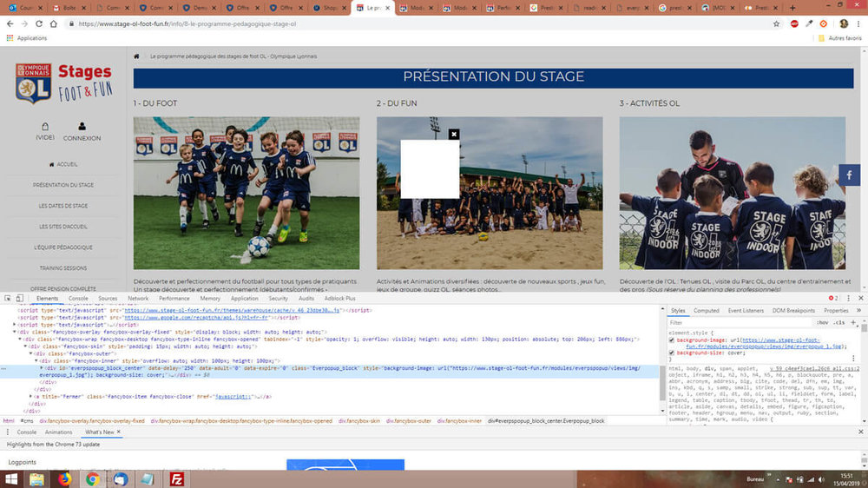Expand the Fermer anchor node
868x488 pixels.
click(31, 397)
